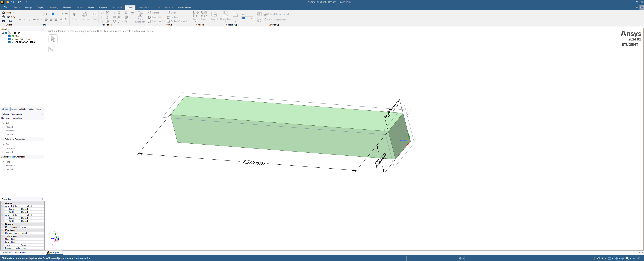This screenshot has height=261, width=644.
Task: Collapse the Design1 tree node
Action: [3, 33]
